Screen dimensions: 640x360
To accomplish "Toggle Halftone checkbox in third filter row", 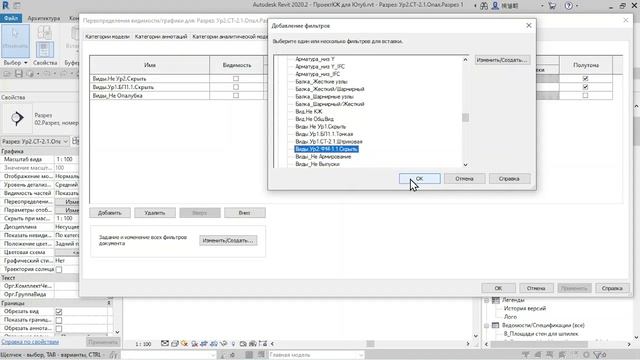I will coord(586,96).
